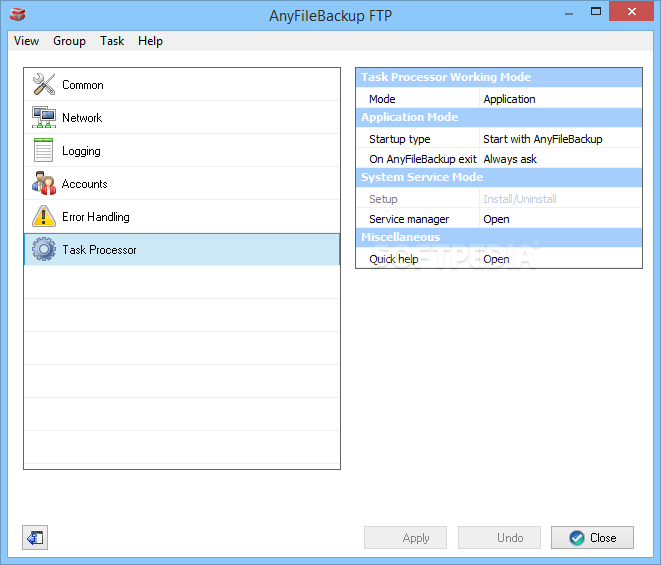Click the Task Processor gear icon
This screenshot has height=565, width=661.
click(x=44, y=249)
